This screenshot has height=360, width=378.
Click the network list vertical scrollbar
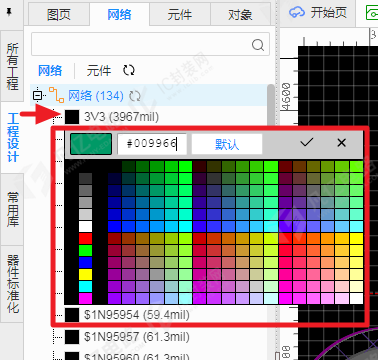pos(272,105)
